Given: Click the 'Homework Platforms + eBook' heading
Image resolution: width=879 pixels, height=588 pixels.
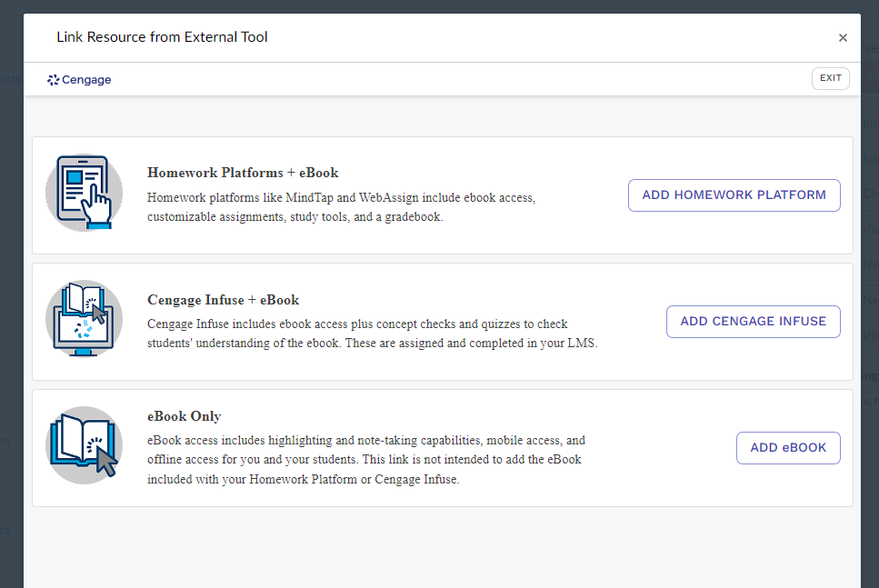Looking at the screenshot, I should pos(243,173).
